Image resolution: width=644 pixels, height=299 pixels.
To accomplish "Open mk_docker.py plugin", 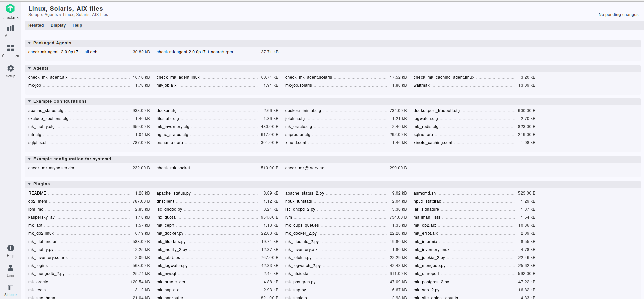I will pos(170,233).
